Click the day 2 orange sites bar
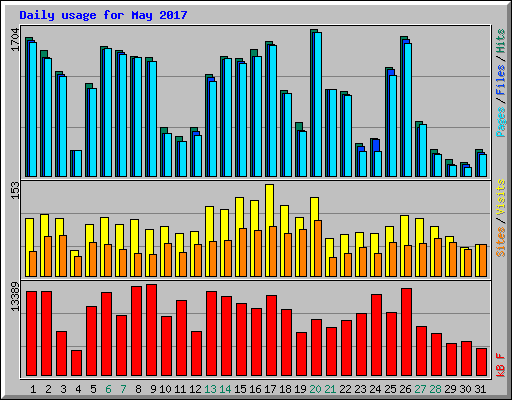The width and height of the screenshot is (512, 400). (x=48, y=256)
